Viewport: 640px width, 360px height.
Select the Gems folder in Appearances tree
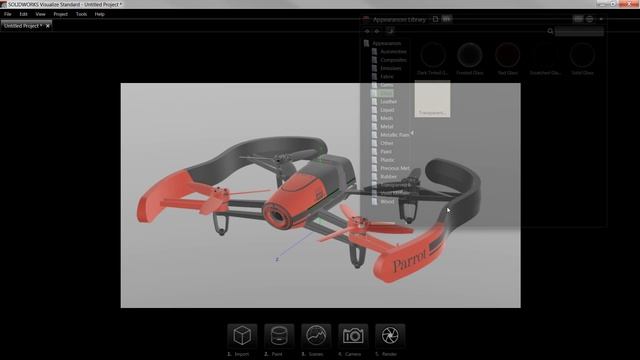pyautogui.click(x=383, y=85)
